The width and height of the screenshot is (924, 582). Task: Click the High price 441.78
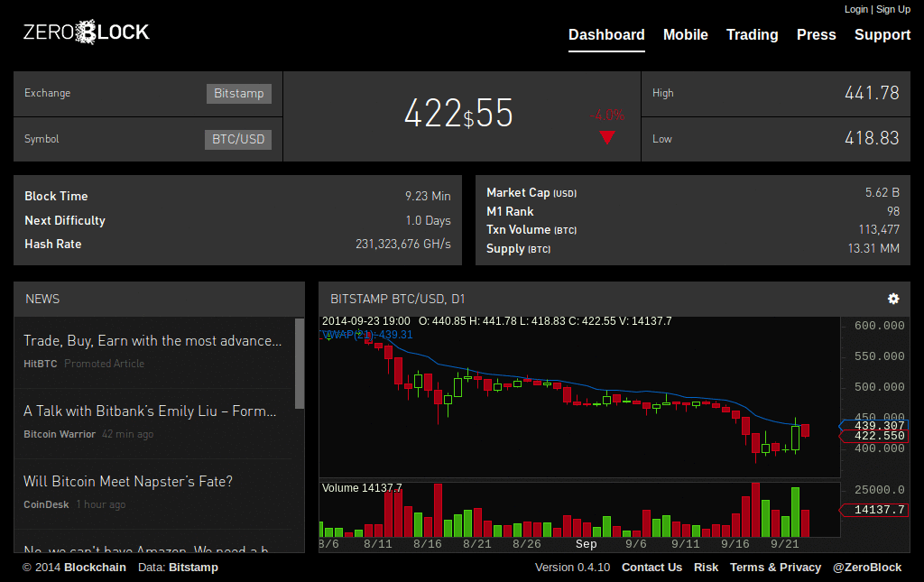pyautogui.click(x=872, y=93)
